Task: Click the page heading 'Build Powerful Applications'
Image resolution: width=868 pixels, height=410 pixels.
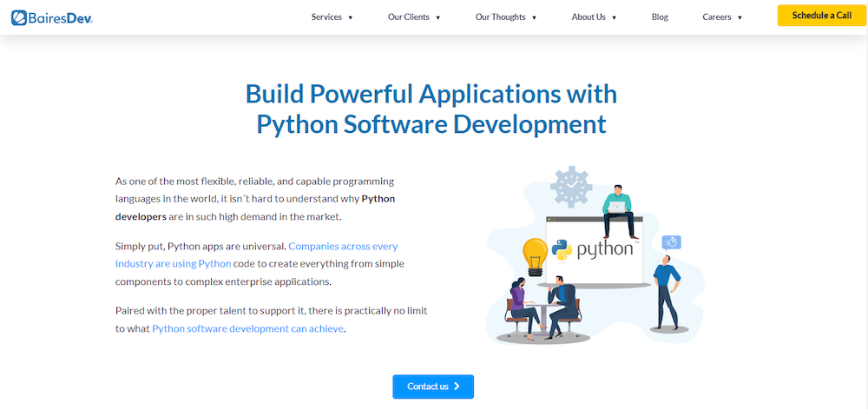Action: pyautogui.click(x=431, y=109)
